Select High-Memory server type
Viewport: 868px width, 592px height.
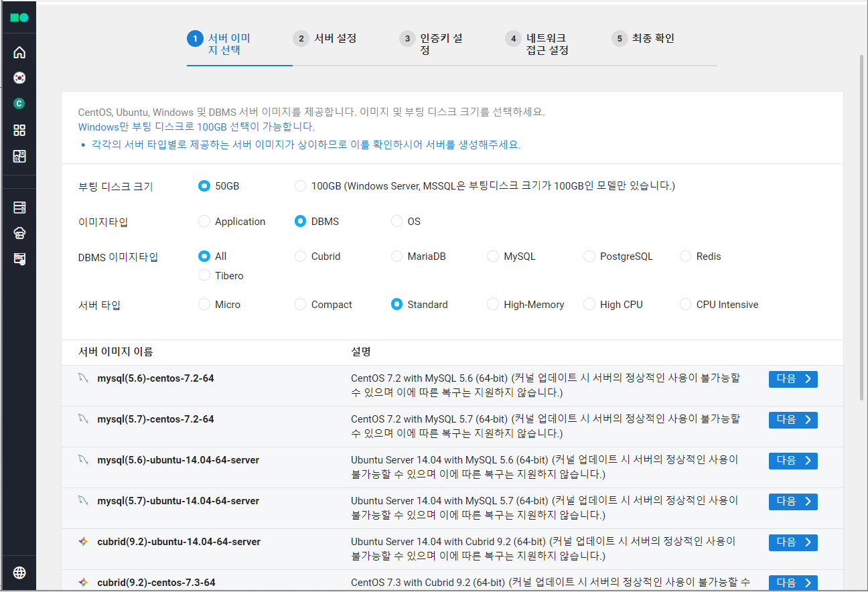(493, 304)
